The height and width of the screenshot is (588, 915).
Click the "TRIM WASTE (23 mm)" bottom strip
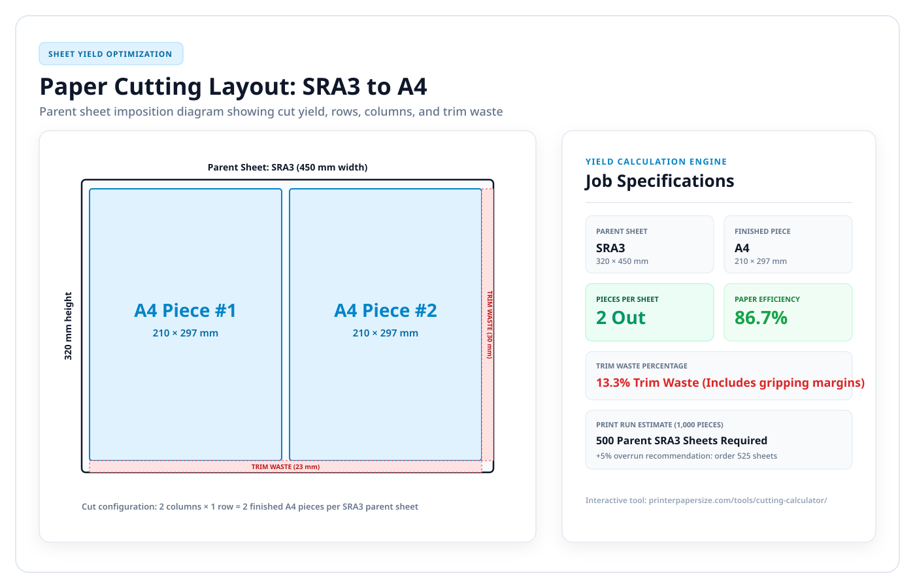coord(286,466)
